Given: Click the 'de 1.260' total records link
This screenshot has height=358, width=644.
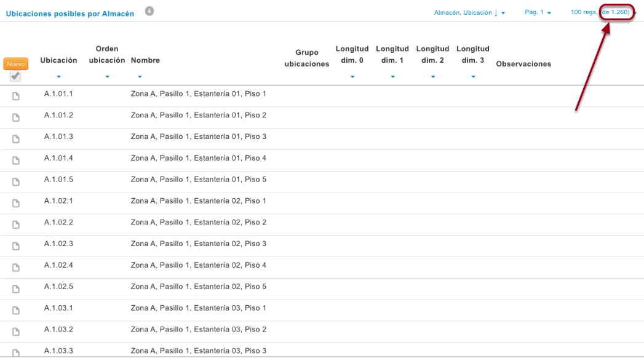Looking at the screenshot, I should coord(616,12).
